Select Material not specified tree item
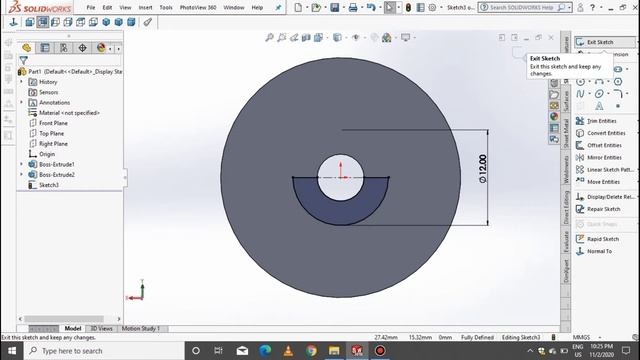 click(64, 113)
